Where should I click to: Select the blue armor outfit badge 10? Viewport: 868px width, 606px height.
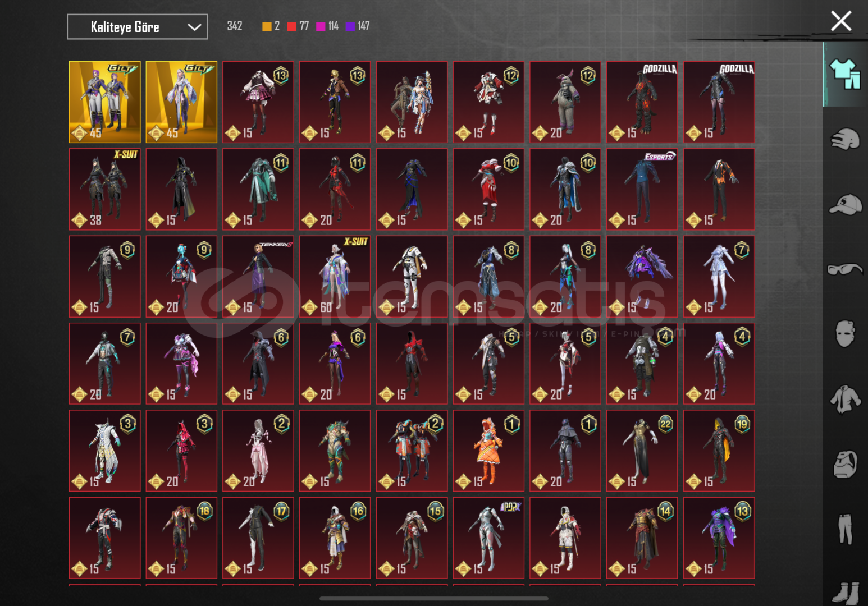565,189
